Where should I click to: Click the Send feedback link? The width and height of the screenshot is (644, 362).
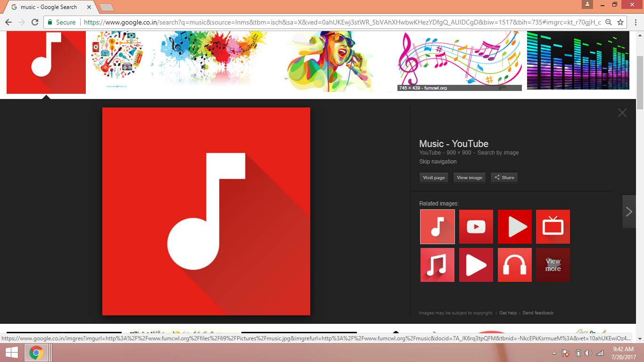point(538,313)
